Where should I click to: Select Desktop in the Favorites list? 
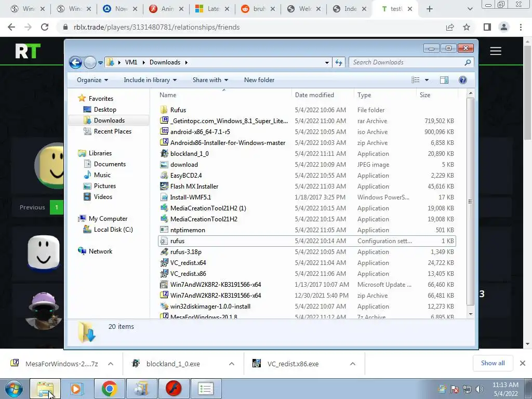point(105,110)
